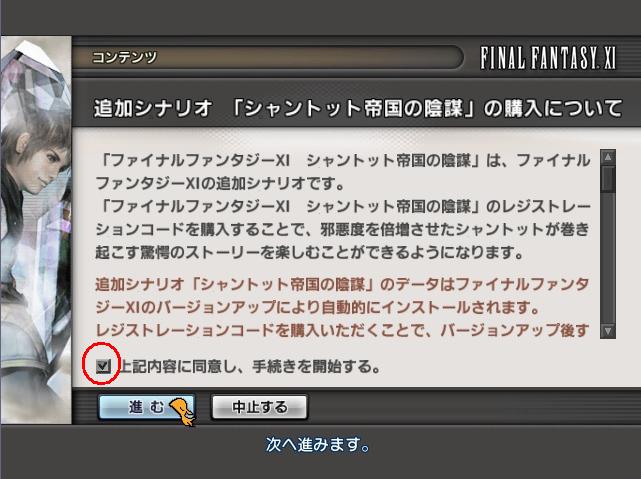This screenshot has height=479, width=641.
Task: Check the 上記内容に同意し agreement checkbox
Action: click(x=103, y=366)
